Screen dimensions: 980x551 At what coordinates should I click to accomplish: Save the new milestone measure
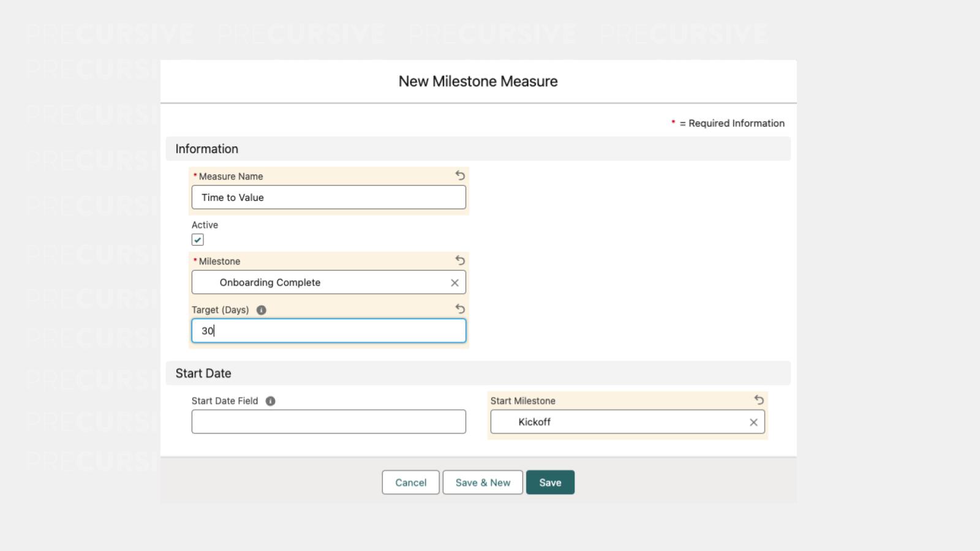pos(549,482)
